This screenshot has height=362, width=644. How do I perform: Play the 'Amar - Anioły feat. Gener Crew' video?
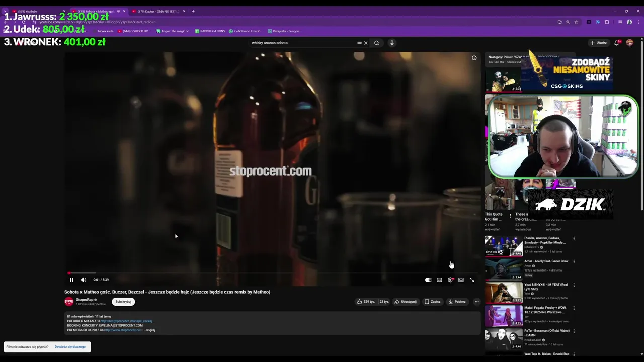pyautogui.click(x=503, y=269)
